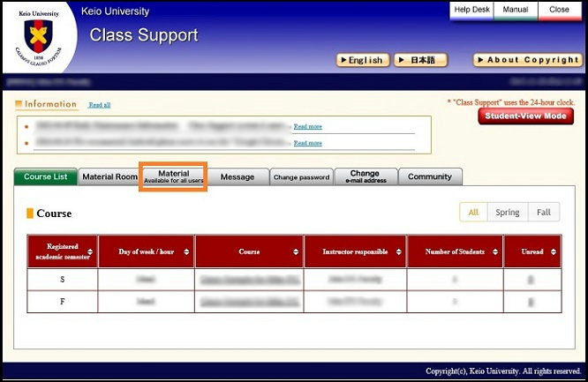Open the Change password tab
588x382 pixels.
point(301,177)
